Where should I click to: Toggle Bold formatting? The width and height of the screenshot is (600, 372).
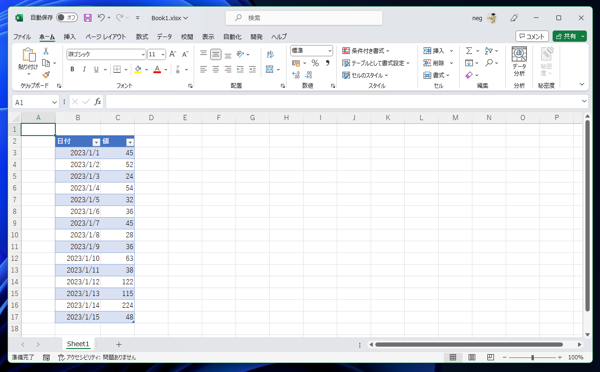coord(72,69)
